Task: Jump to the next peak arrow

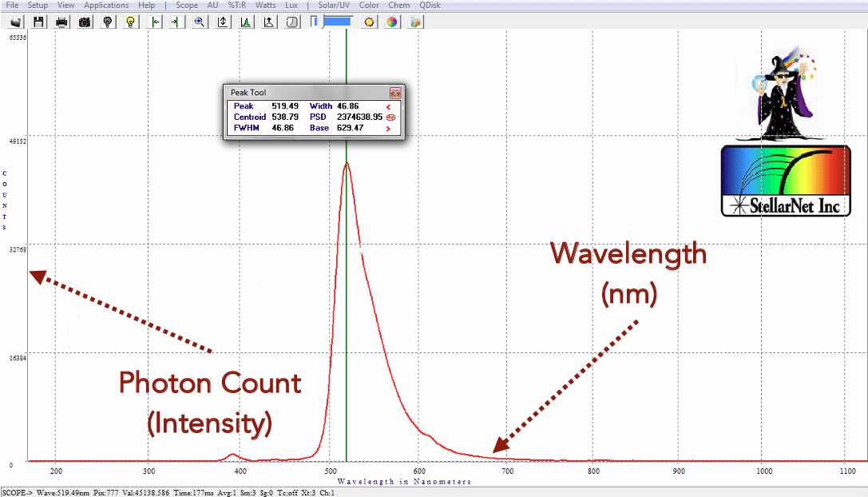Action: [x=388, y=128]
